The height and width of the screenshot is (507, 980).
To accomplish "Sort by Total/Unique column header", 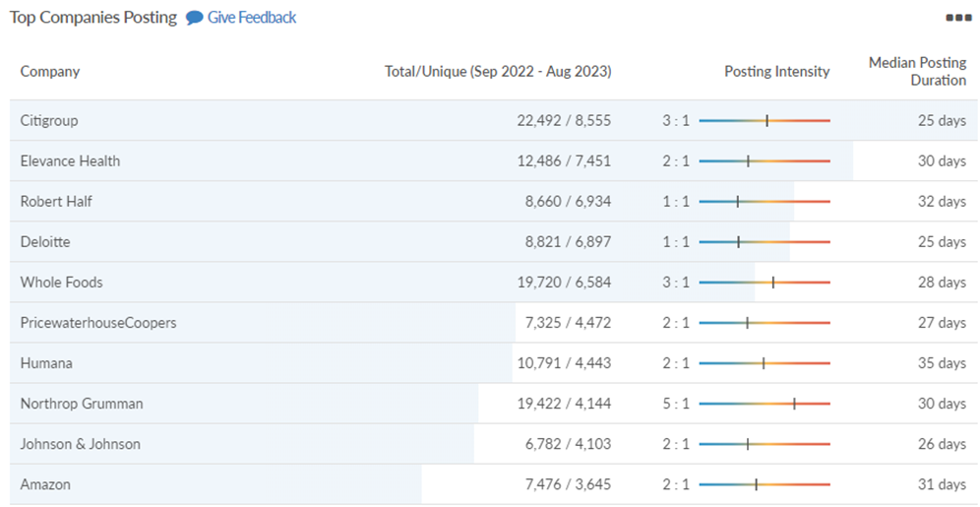I will click(498, 71).
